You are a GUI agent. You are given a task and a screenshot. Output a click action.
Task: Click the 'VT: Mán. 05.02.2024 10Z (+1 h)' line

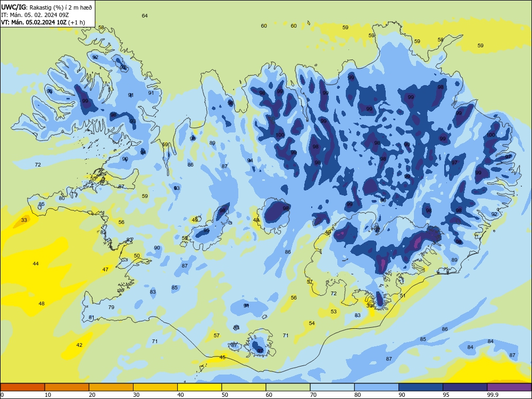click(x=43, y=23)
